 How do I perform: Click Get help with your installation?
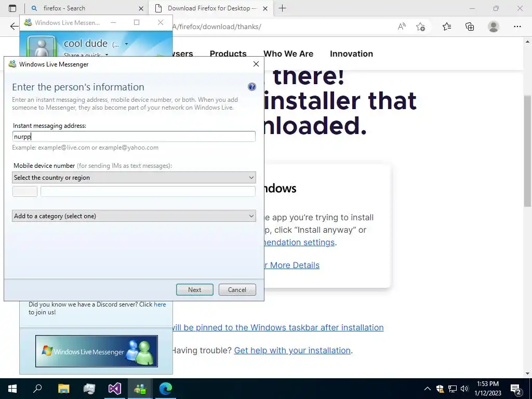pos(292,350)
